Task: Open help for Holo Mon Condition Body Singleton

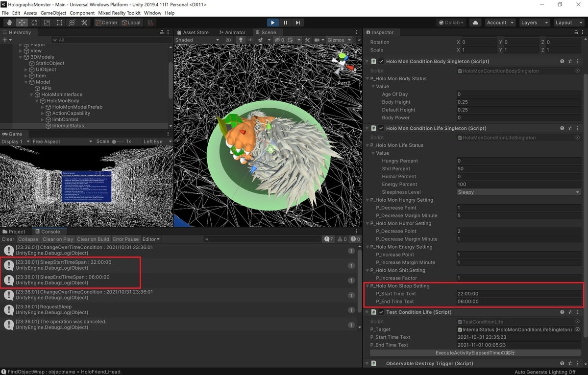Action: click(562, 62)
